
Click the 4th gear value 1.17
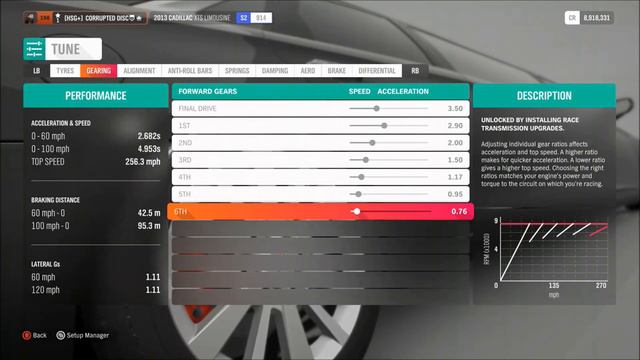[455, 177]
